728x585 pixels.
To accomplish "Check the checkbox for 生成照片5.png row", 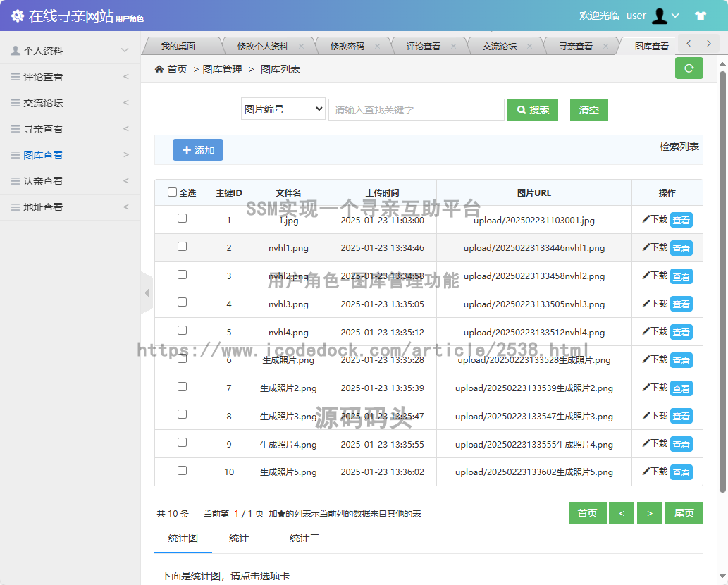I will pos(182,471).
